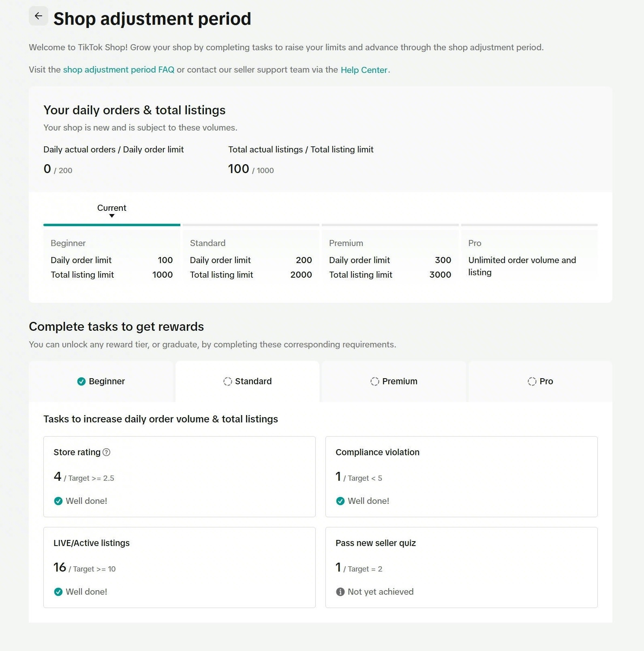Click the Current tier marker arrow

click(x=112, y=216)
